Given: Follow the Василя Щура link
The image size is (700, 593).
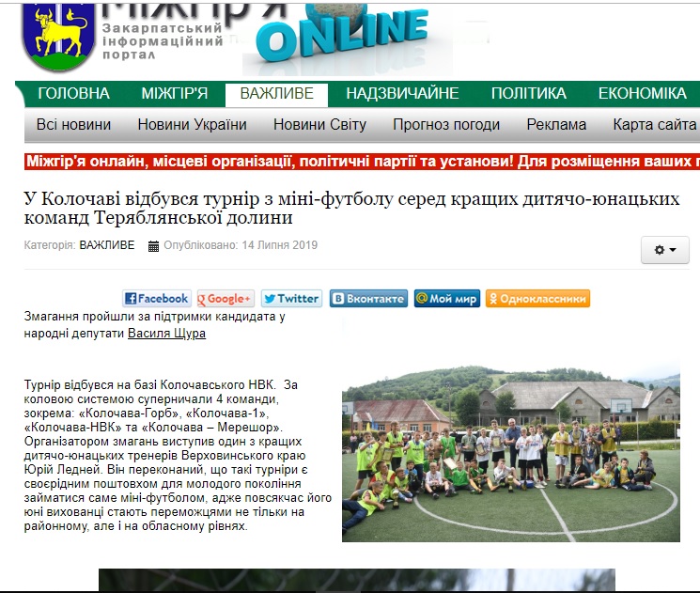Looking at the screenshot, I should pos(166,334).
